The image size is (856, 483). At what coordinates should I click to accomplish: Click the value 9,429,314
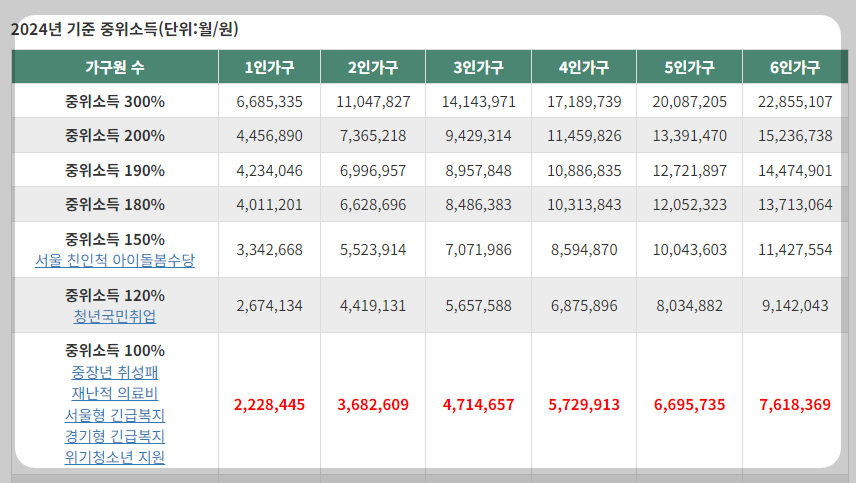point(478,135)
